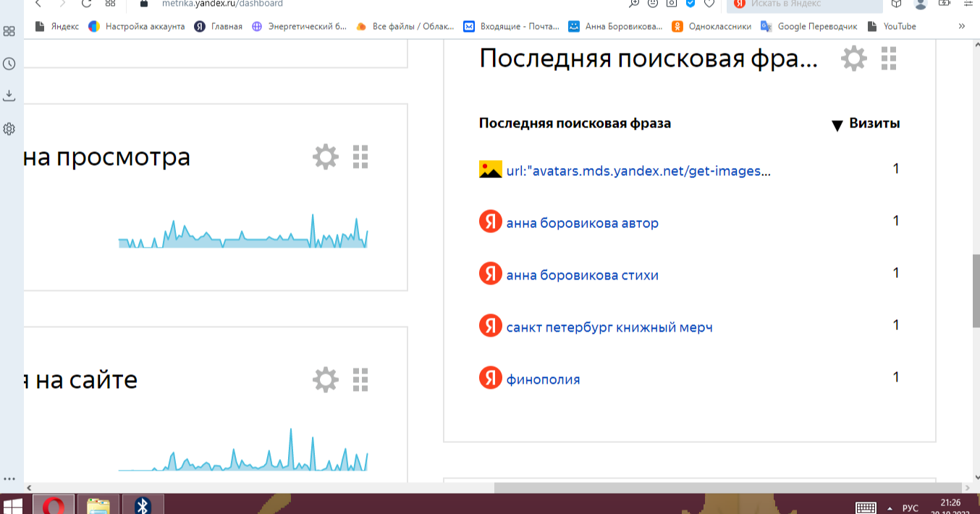Click three-dots sidebar setup button
The image size is (980, 514).
(9, 479)
